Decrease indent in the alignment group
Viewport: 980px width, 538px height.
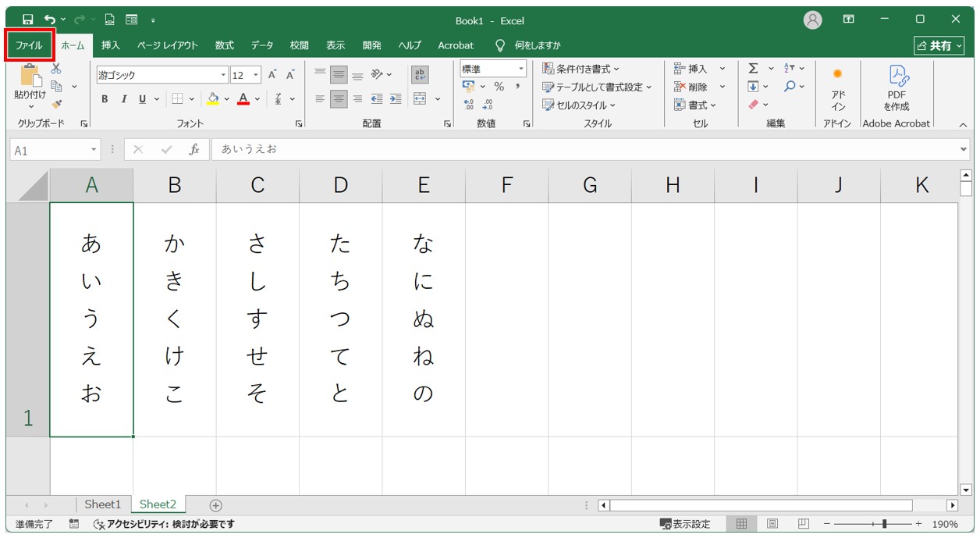click(x=377, y=99)
